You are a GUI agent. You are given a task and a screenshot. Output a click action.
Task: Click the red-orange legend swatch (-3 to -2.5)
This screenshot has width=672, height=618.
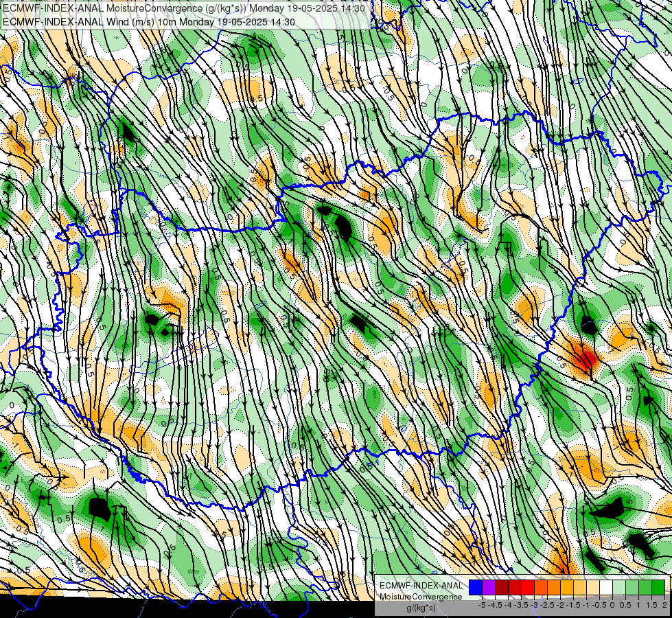tap(541, 588)
